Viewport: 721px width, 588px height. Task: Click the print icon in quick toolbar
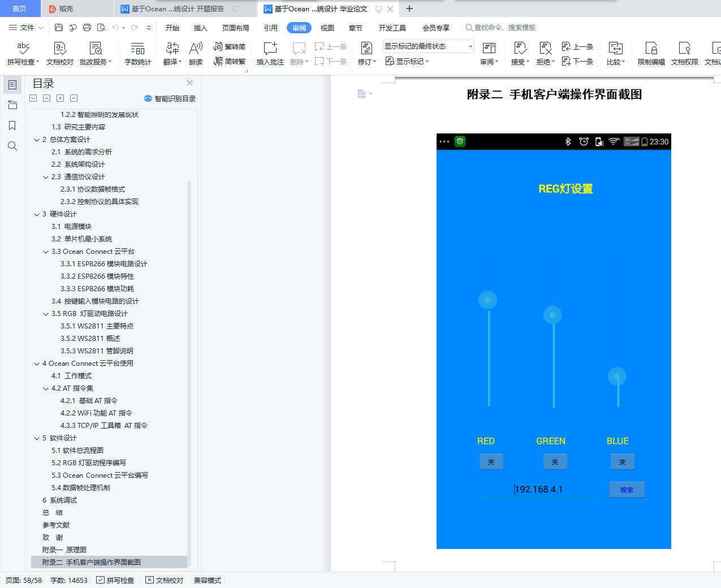pyautogui.click(x=87, y=27)
